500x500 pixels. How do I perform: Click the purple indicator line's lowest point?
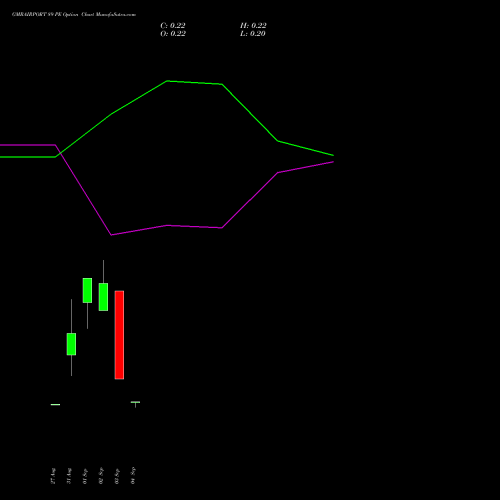111,235
